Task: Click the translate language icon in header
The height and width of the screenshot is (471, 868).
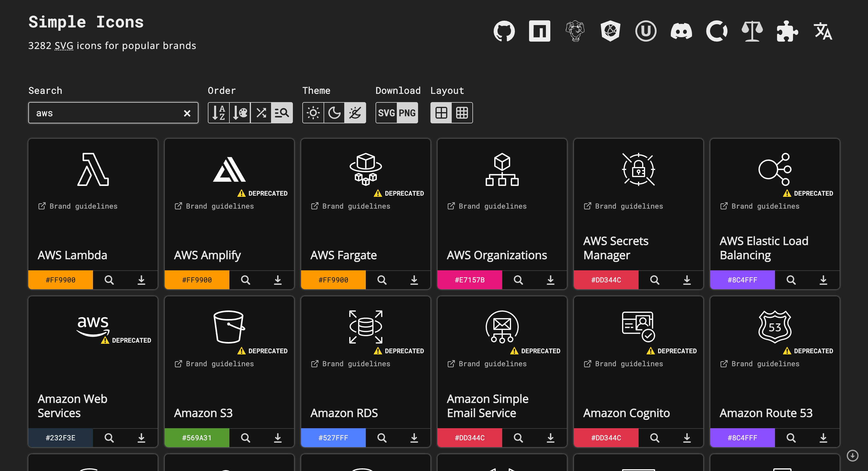Action: tap(823, 31)
